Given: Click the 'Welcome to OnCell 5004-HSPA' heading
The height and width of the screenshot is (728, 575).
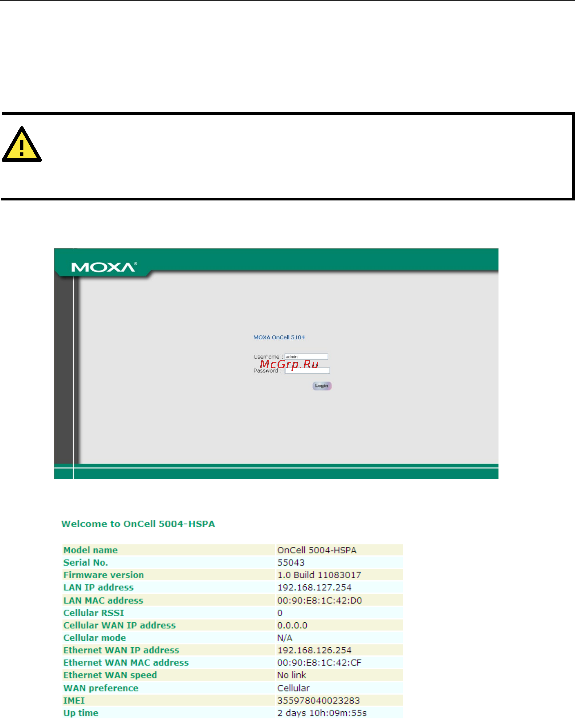Looking at the screenshot, I should (138, 524).
